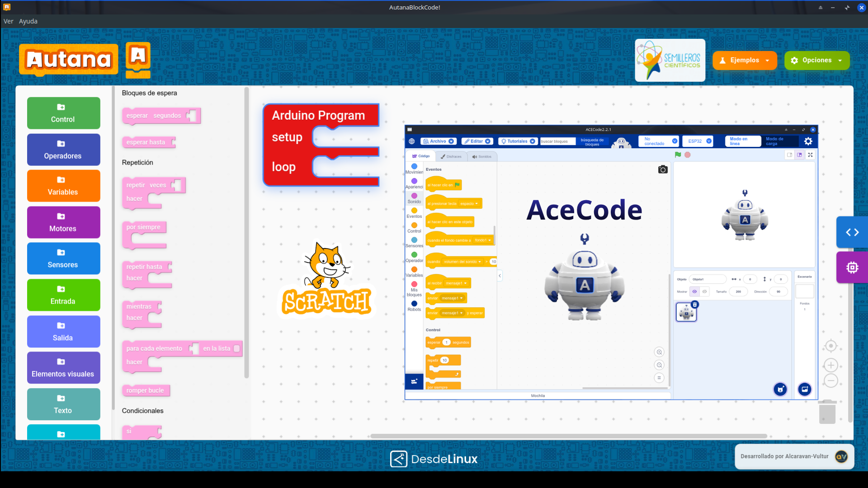The image size is (868, 488).
Task: Run the project with the green flag icon
Action: click(678, 155)
